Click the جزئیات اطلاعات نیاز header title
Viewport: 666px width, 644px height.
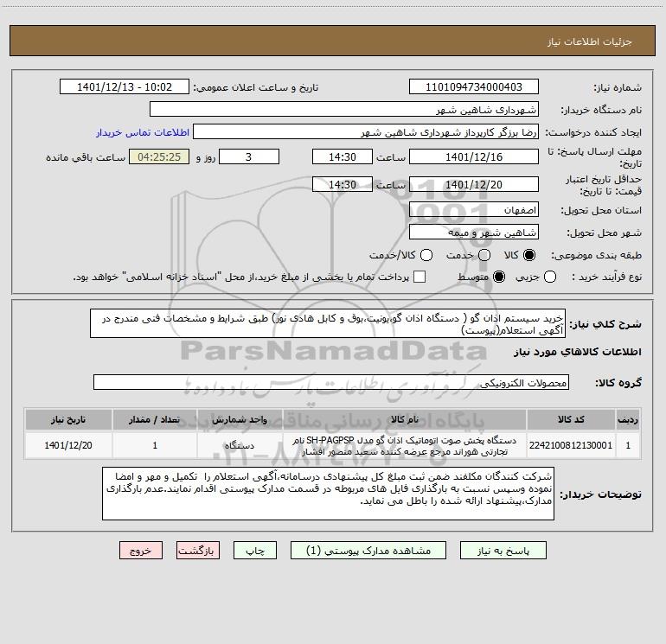point(590,41)
